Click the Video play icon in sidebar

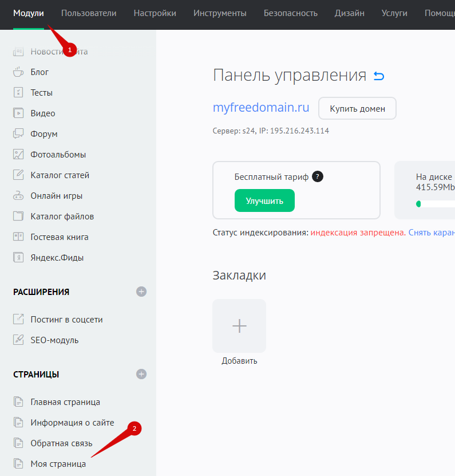pos(19,113)
